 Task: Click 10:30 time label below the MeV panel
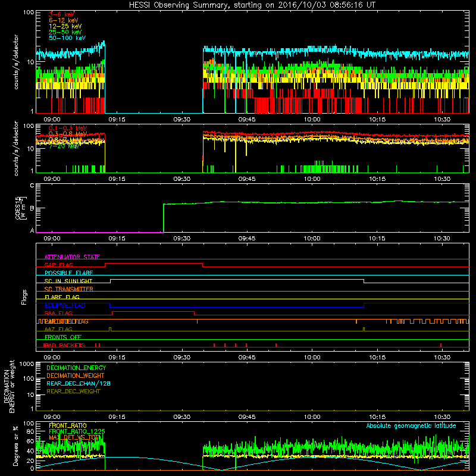click(442, 179)
